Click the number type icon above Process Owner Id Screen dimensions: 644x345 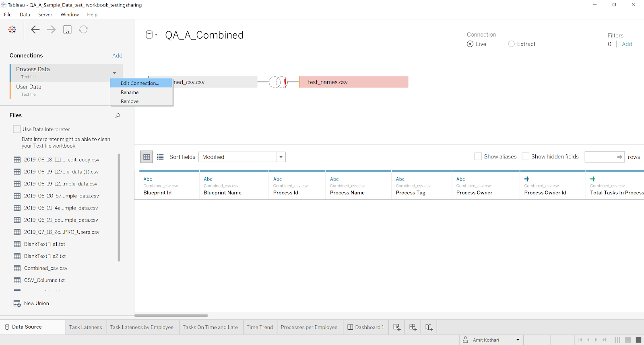click(x=526, y=179)
